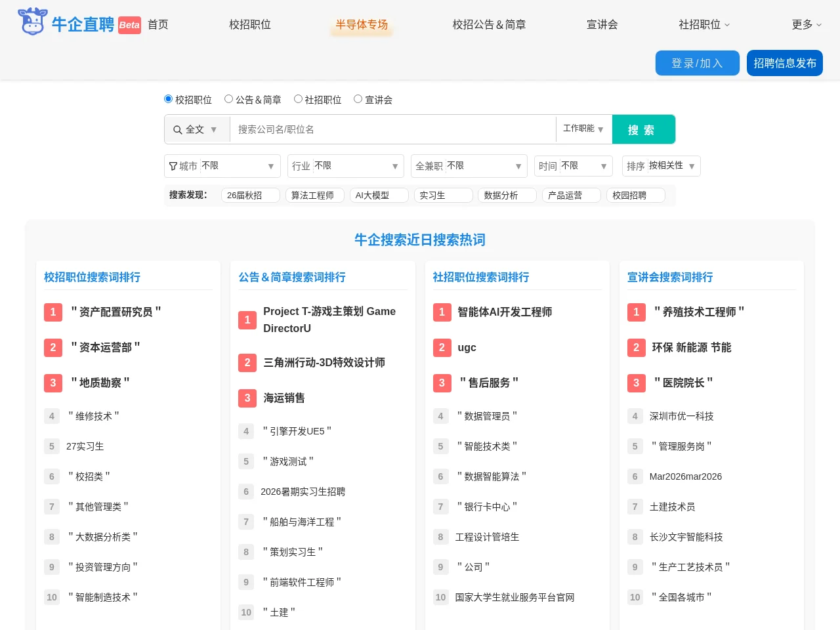Expand the 全兼职 filter dropdown
This screenshot has height=630, width=840.
click(x=469, y=166)
